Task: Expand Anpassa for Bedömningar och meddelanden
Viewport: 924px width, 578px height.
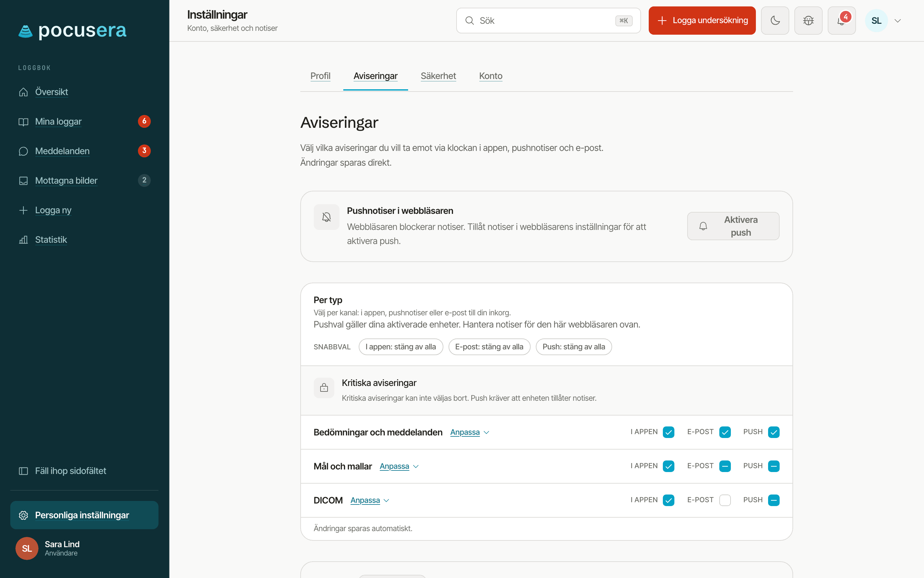Action: click(470, 432)
